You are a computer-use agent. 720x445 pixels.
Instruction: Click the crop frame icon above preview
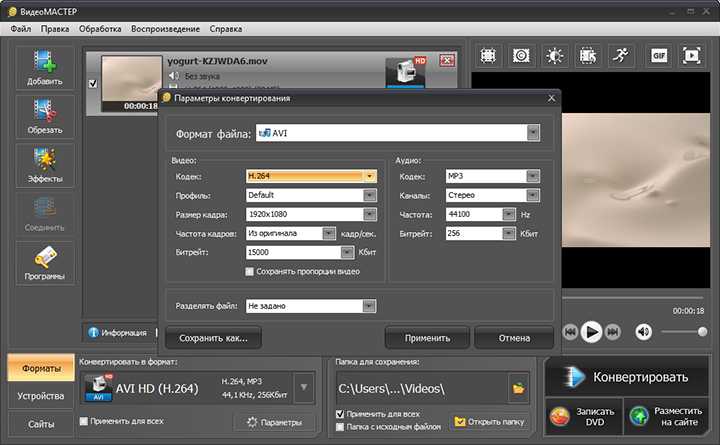coord(488,56)
